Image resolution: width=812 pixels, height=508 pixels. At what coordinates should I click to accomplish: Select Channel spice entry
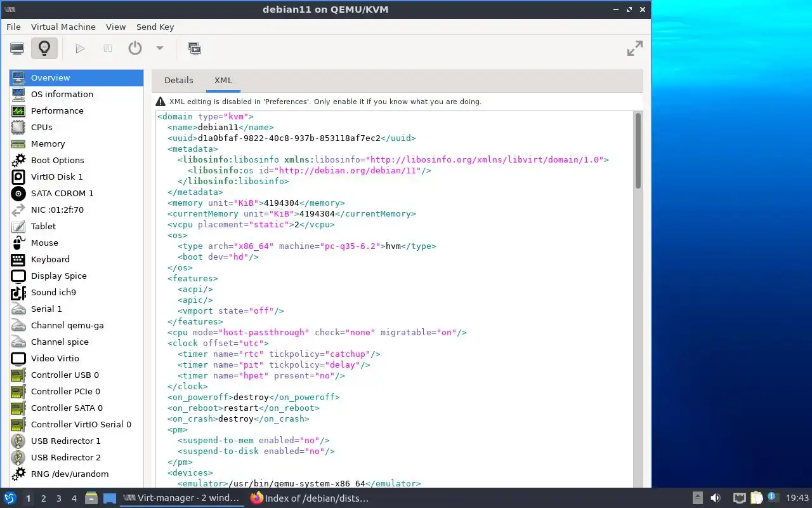[x=76, y=342]
